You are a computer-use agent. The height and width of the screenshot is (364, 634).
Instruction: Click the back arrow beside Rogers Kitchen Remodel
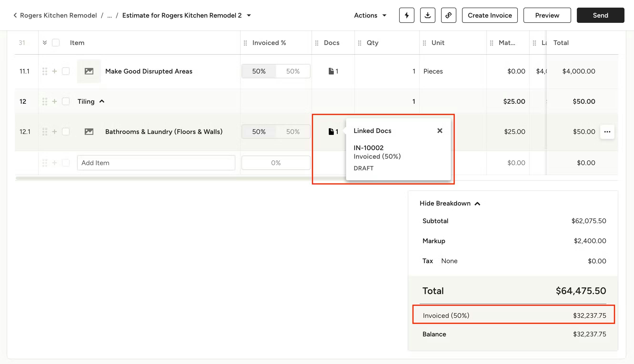click(15, 15)
